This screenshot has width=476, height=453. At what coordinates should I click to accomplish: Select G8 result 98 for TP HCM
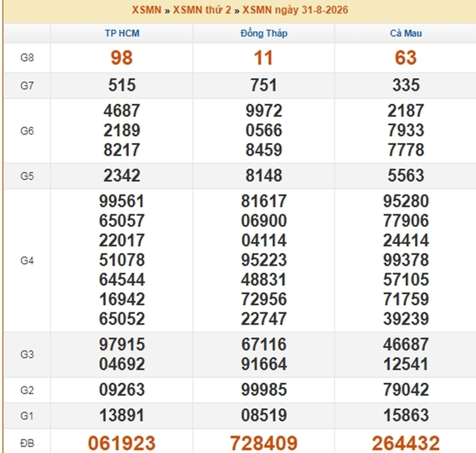coord(122,58)
